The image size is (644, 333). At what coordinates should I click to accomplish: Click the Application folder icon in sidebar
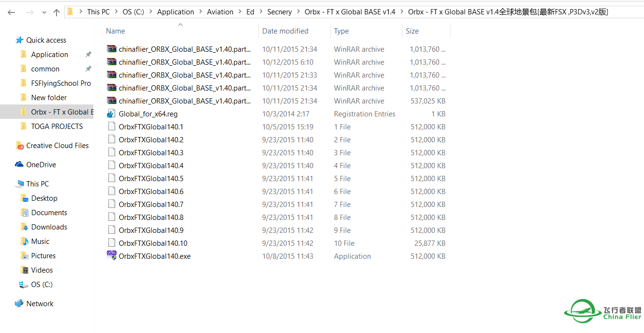24,55
